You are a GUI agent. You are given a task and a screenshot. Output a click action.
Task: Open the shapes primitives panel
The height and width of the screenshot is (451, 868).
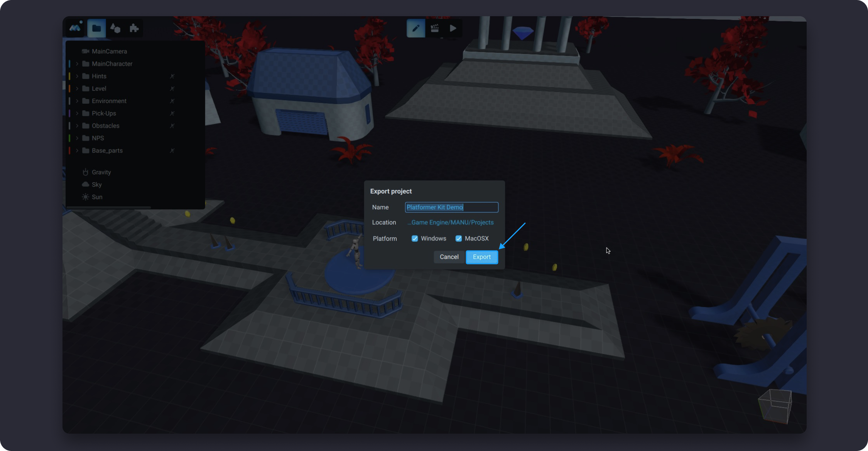click(115, 28)
